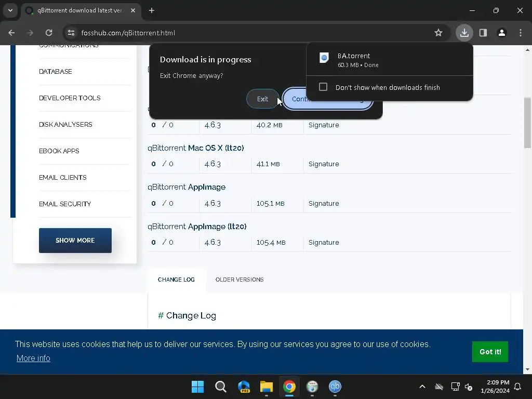
Task: Switch to the OLDER VERSIONS tab
Action: click(x=240, y=280)
